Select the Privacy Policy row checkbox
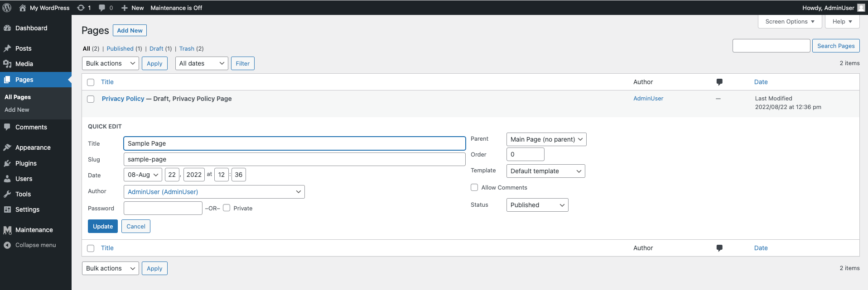The image size is (868, 290). [91, 99]
